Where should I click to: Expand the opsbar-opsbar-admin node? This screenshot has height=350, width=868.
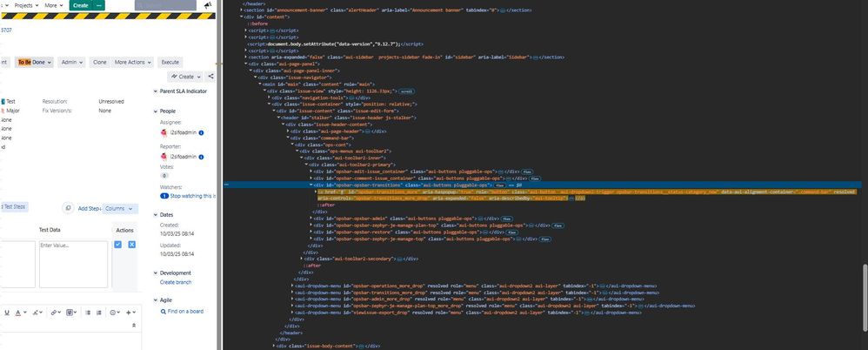(311, 219)
